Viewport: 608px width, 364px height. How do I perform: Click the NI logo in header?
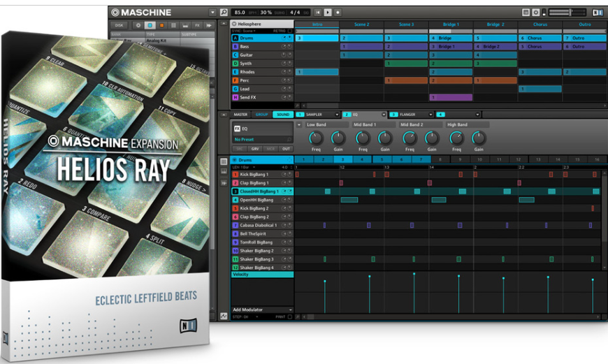598,13
